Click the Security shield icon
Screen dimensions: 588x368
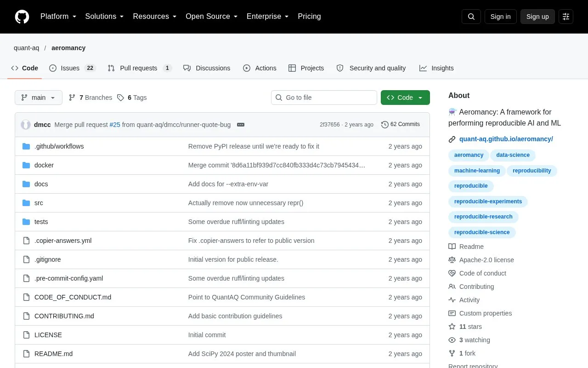[340, 68]
